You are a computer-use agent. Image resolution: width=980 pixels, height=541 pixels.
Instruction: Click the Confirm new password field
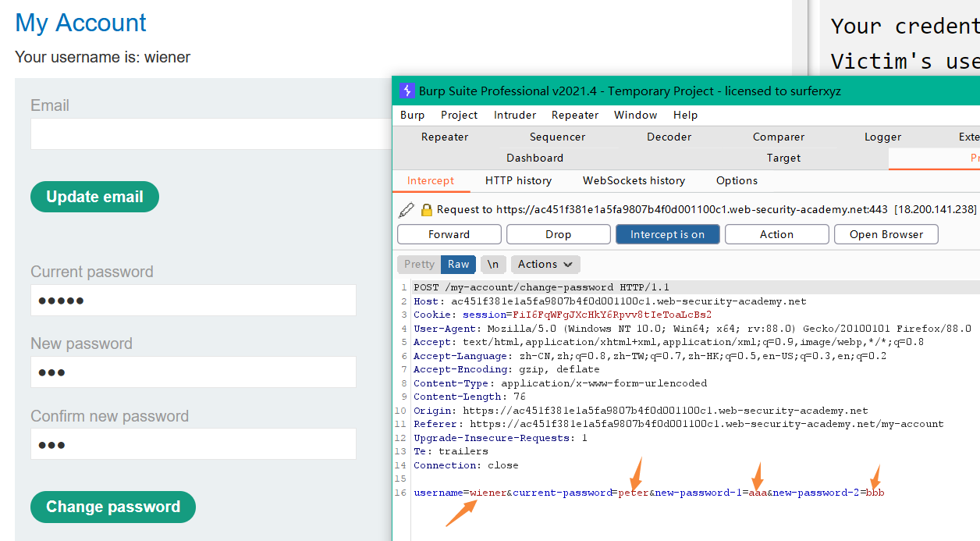pyautogui.click(x=194, y=443)
